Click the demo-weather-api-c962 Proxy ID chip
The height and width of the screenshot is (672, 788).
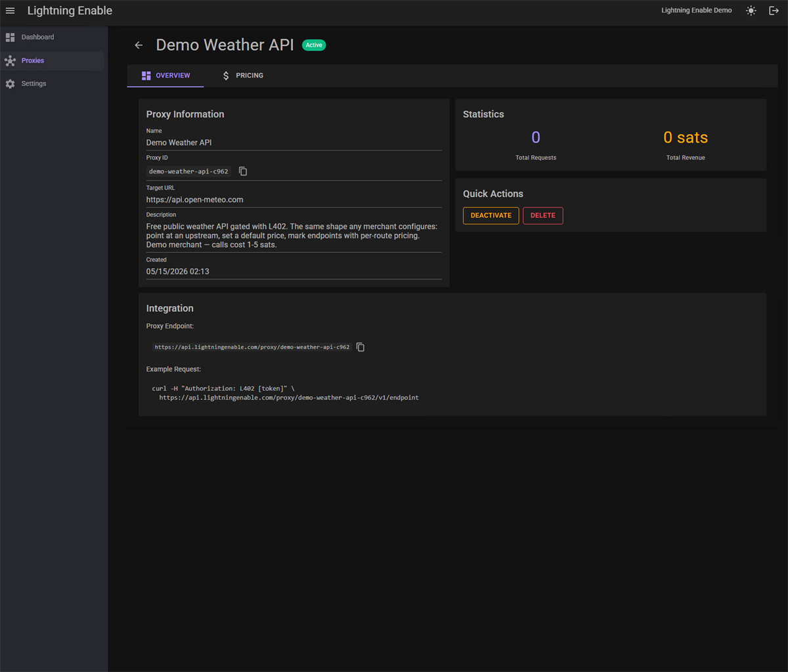coord(188,171)
